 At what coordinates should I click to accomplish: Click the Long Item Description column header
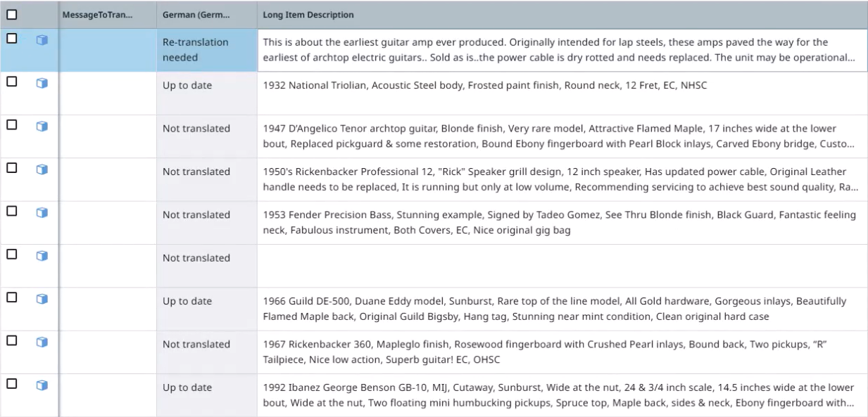pos(308,15)
